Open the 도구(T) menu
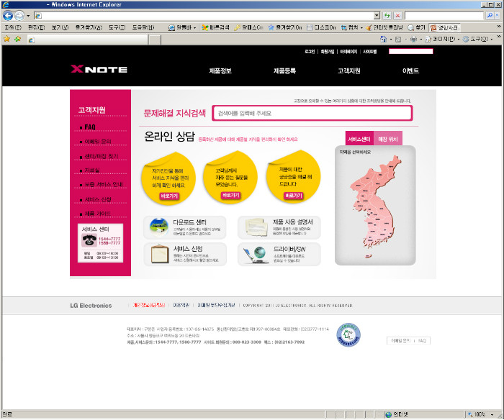Screen dimensions: 504x420 [x=117, y=27]
